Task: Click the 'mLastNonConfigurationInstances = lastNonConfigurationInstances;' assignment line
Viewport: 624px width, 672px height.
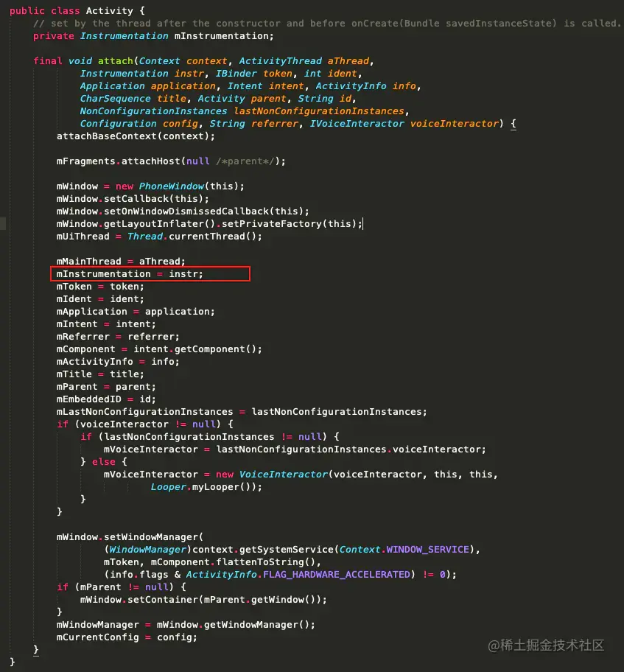Action: pyautogui.click(x=242, y=412)
